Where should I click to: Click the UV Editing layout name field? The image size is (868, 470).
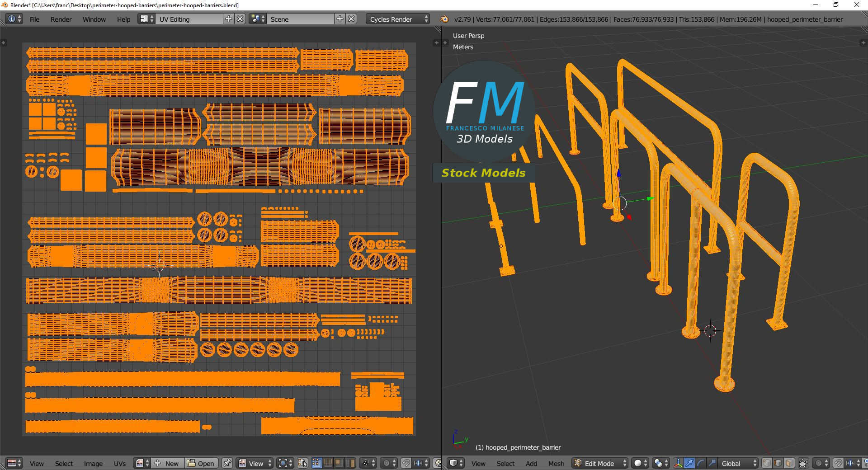189,19
